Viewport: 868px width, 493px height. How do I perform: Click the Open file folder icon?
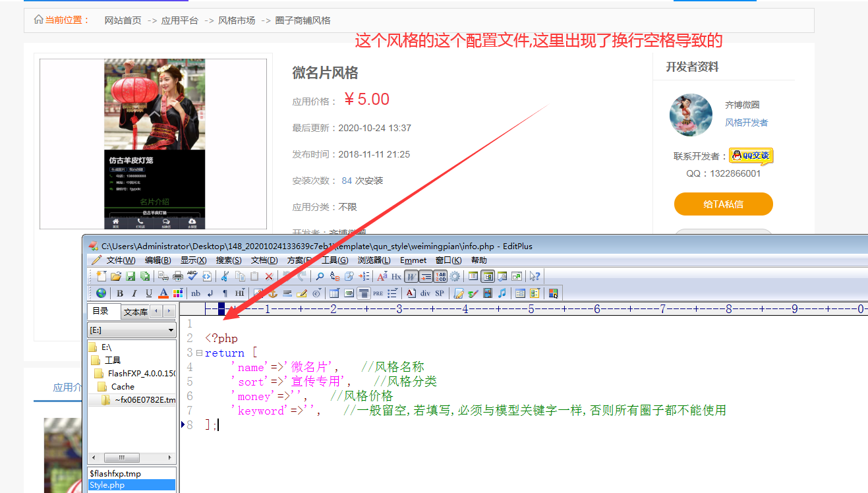[116, 276]
